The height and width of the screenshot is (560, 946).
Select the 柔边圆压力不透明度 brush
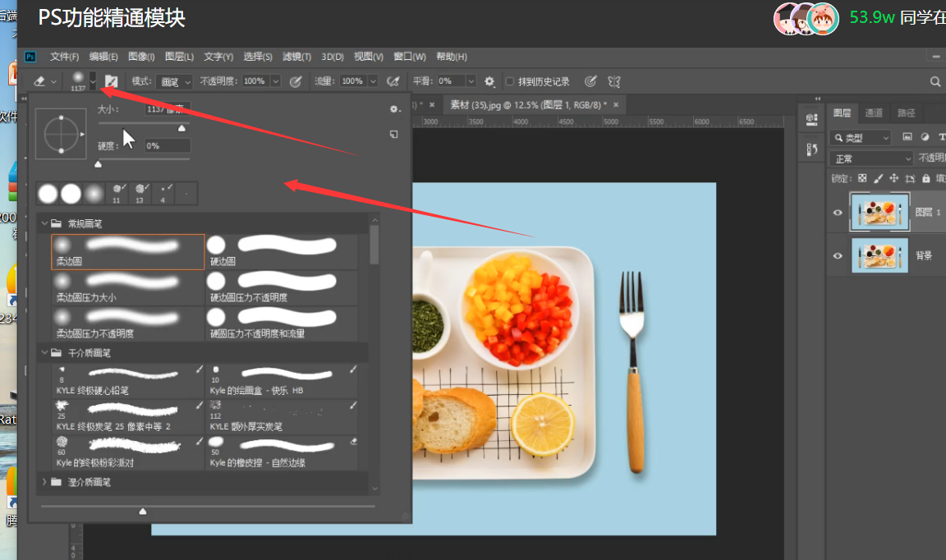point(128,324)
